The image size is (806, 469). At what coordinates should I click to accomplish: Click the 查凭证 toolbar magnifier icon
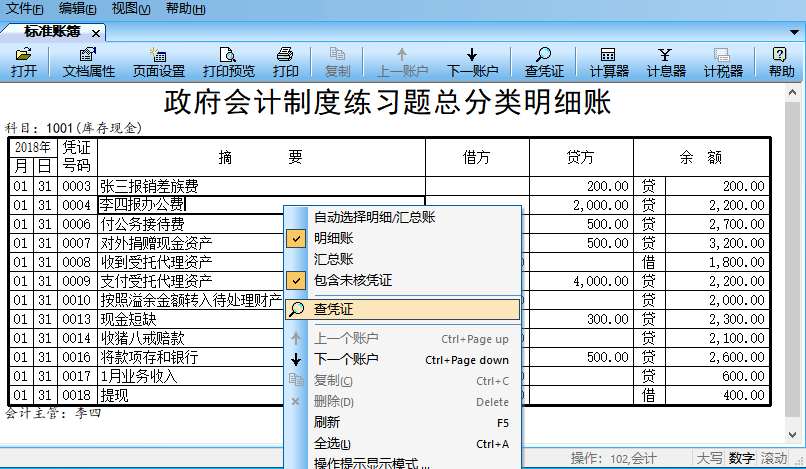(544, 62)
